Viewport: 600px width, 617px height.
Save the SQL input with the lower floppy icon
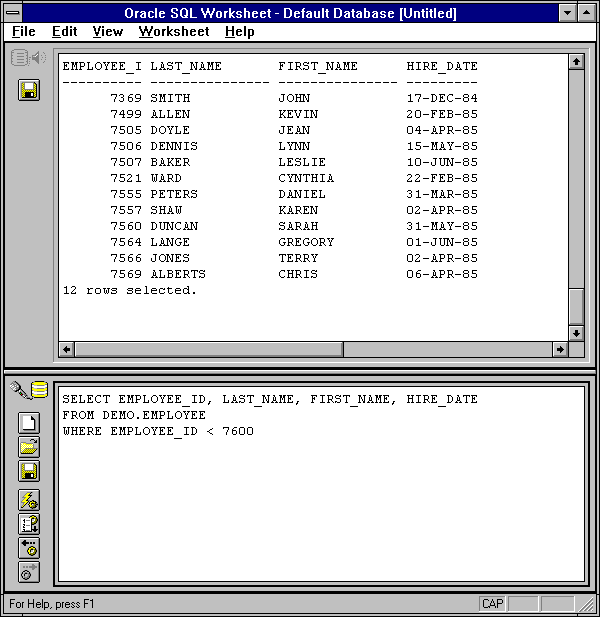tap(29, 471)
